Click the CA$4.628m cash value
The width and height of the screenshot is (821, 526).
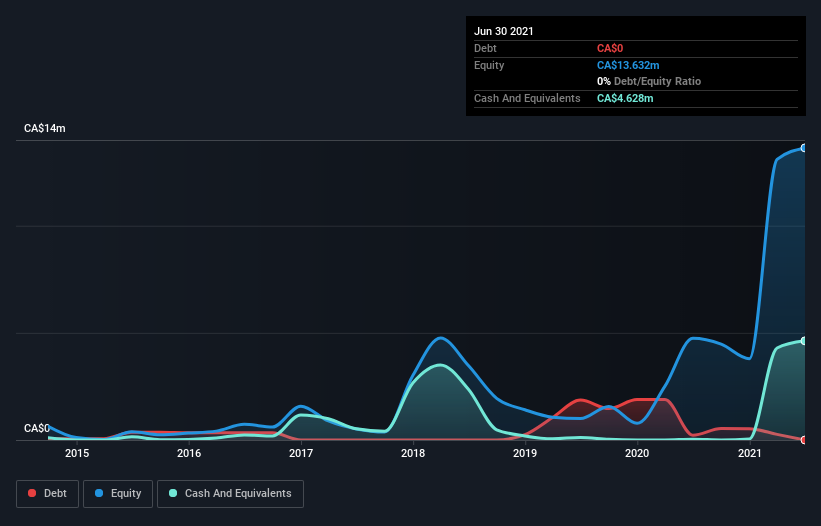coord(625,98)
